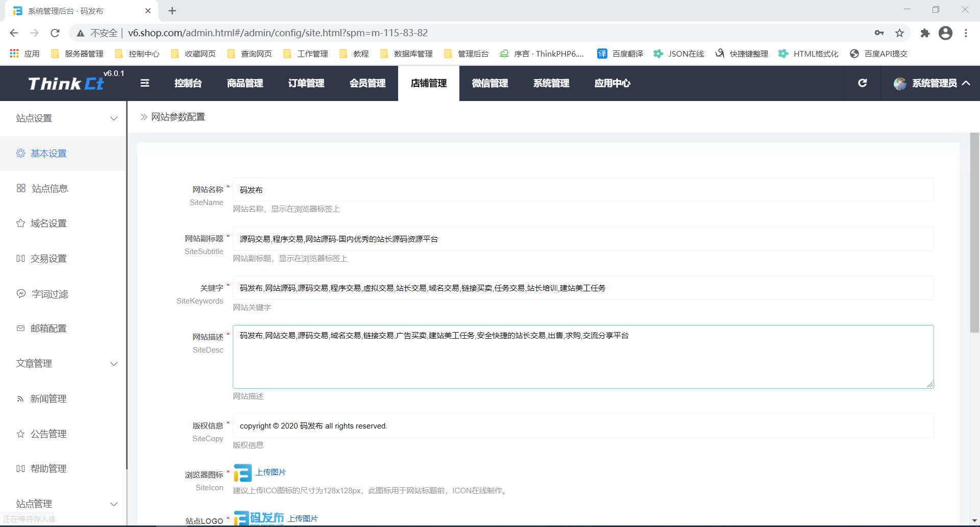Image resolution: width=980 pixels, height=527 pixels.
Task: Click 上传图片 link next to site LOGO
Action: tap(303, 518)
